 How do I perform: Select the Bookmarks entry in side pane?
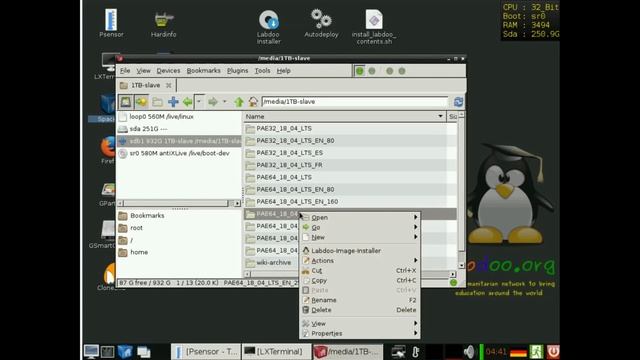(x=180, y=216)
